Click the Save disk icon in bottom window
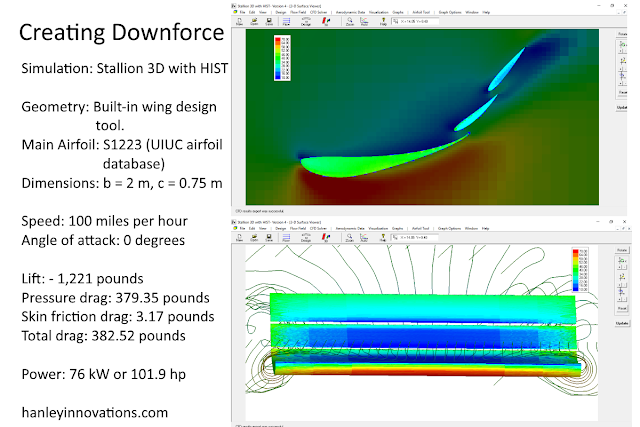The width and height of the screenshot is (640, 427). tap(269, 238)
